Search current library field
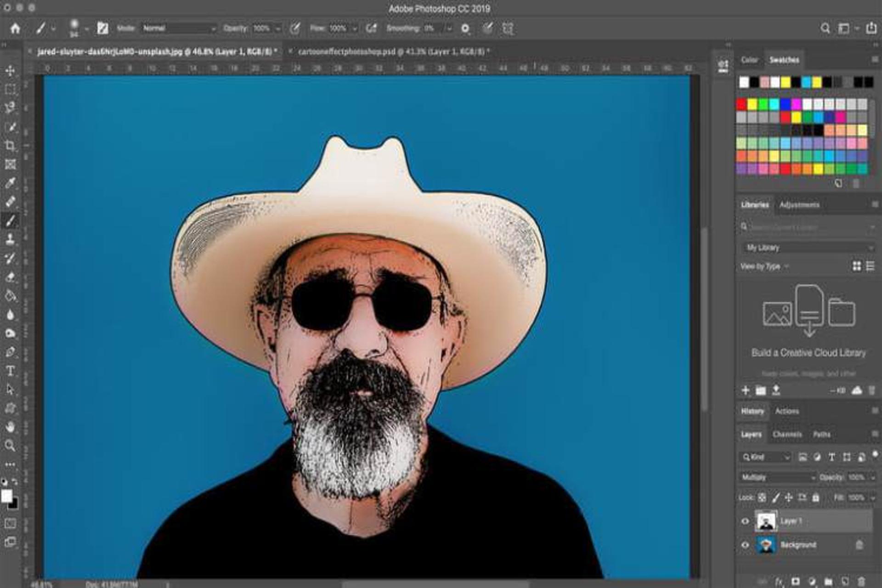Screen dimensions: 882x588 808,227
